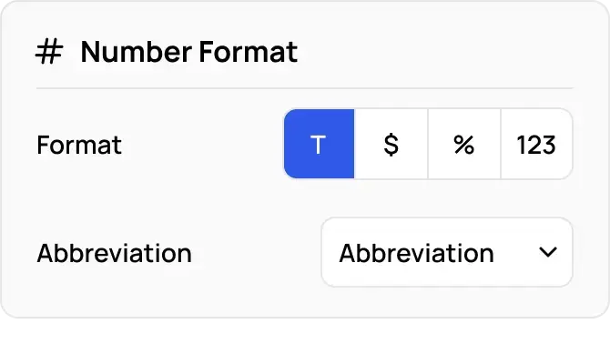Click the blue highlighted format segment

tap(319, 145)
